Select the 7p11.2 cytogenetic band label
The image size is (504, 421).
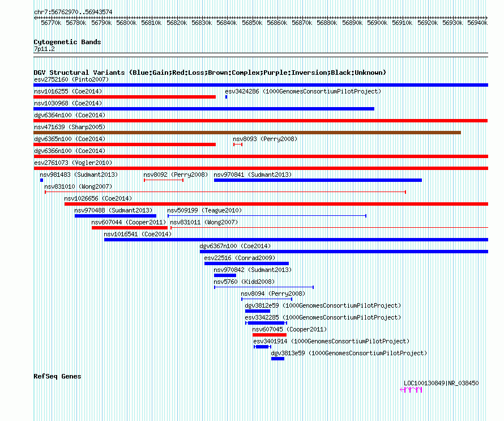pos(44,49)
